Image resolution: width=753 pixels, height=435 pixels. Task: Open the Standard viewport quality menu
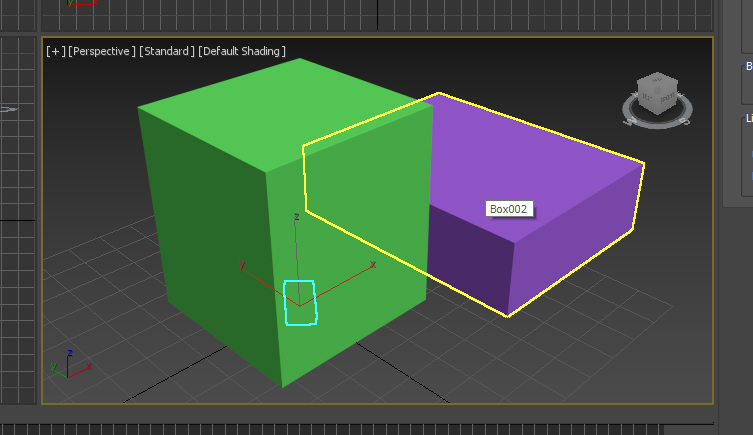click(167, 51)
